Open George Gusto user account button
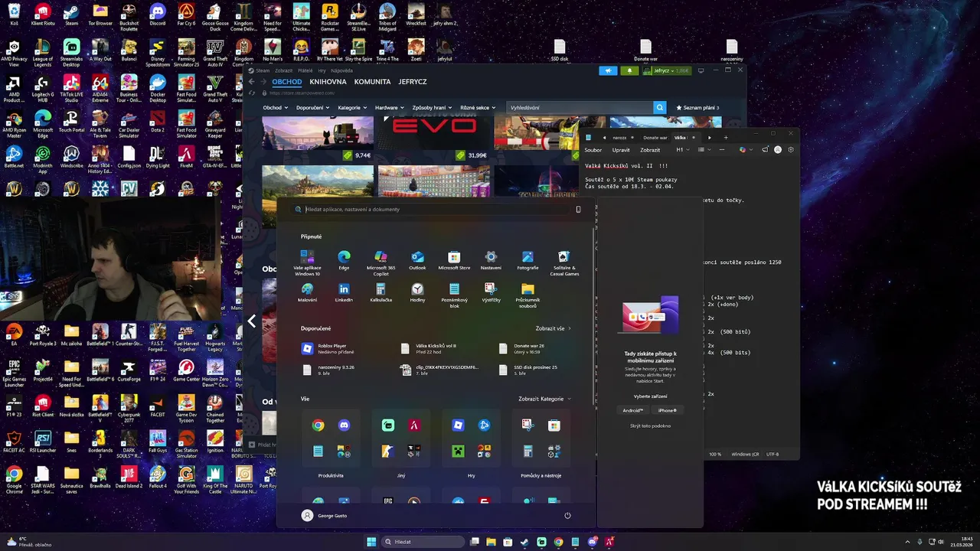Image resolution: width=980 pixels, height=551 pixels. (x=325, y=516)
